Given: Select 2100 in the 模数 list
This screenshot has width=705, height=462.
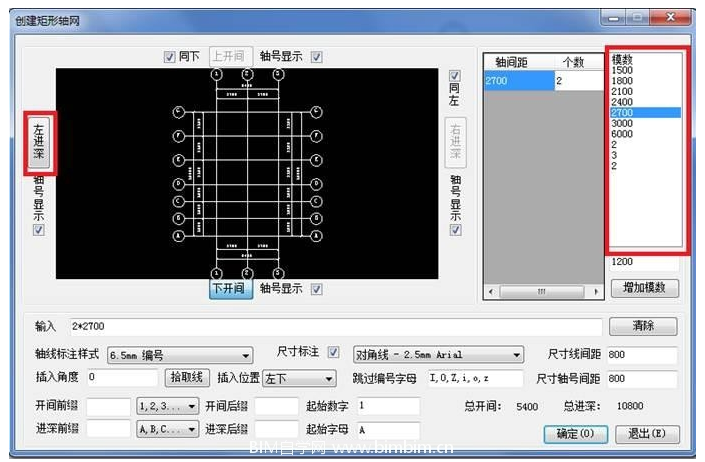Looking at the screenshot, I should point(645,92).
